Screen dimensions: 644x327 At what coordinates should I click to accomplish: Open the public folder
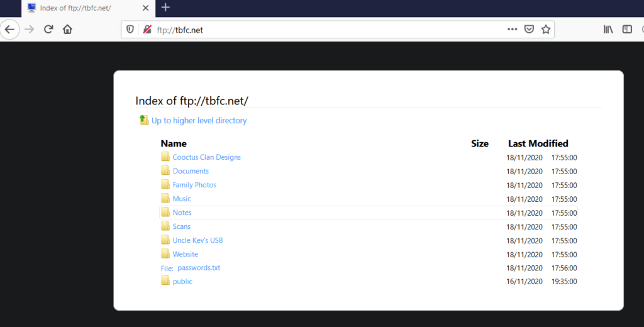point(182,282)
